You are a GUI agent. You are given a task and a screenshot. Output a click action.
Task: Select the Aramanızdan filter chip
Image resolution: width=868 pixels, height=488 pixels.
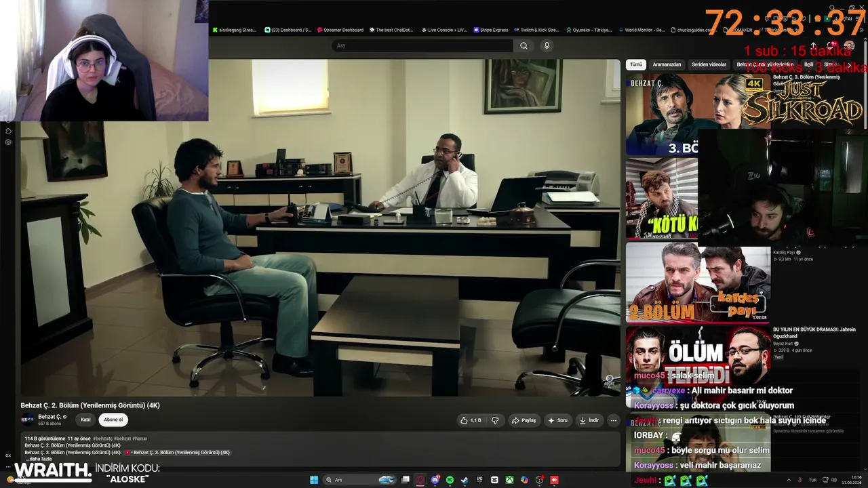667,64
